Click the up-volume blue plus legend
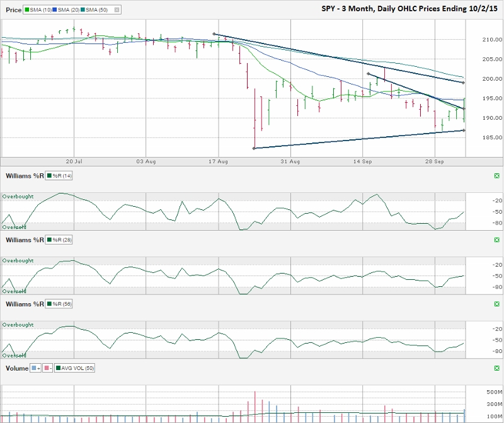This screenshot has height=423, width=504. 35,368
